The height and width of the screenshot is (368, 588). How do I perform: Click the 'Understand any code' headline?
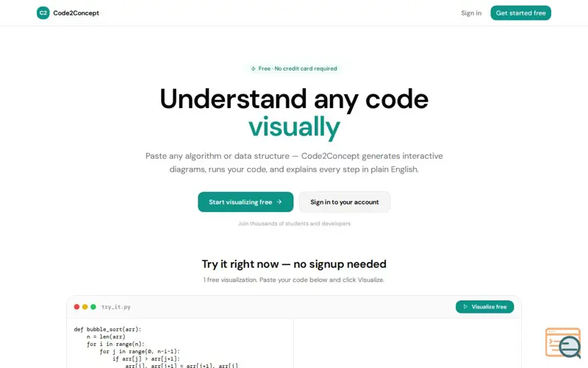click(294, 99)
